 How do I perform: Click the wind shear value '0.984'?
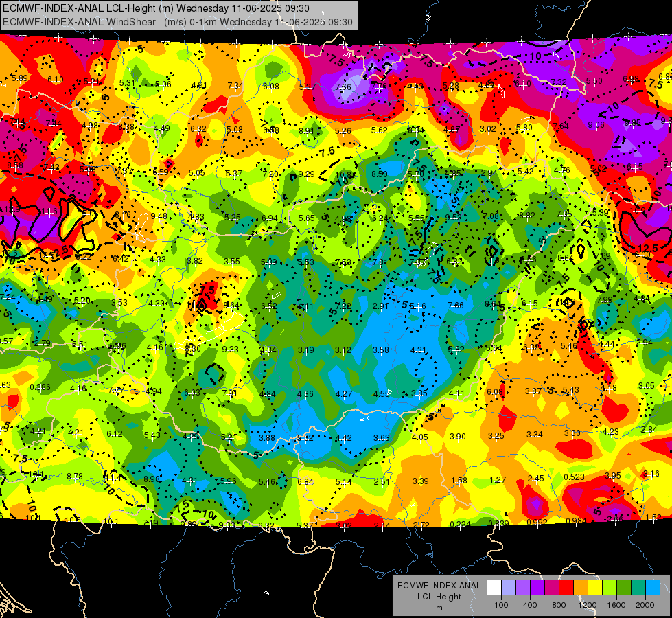[x=576, y=521]
